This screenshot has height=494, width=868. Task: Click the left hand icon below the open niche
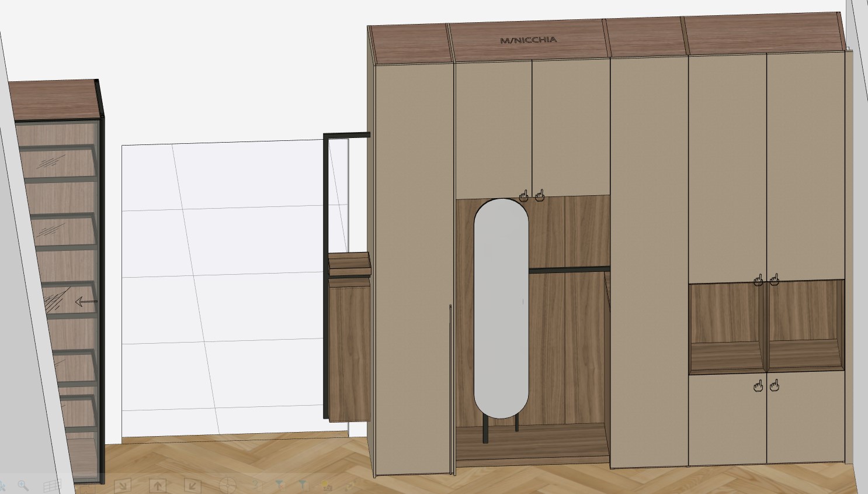(758, 385)
